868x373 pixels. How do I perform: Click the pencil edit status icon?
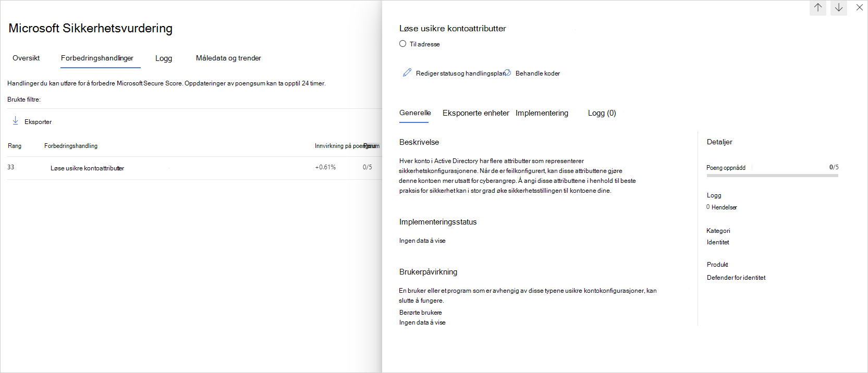[x=407, y=73]
